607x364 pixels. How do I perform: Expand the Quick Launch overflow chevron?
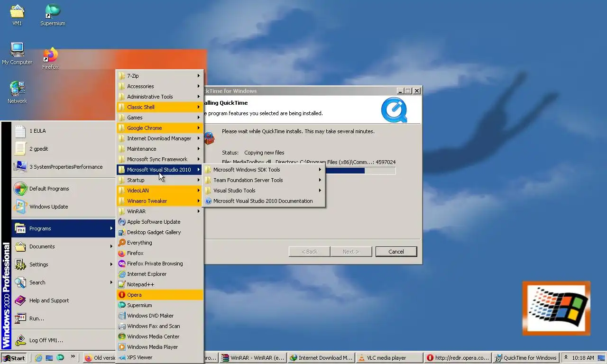pyautogui.click(x=73, y=357)
